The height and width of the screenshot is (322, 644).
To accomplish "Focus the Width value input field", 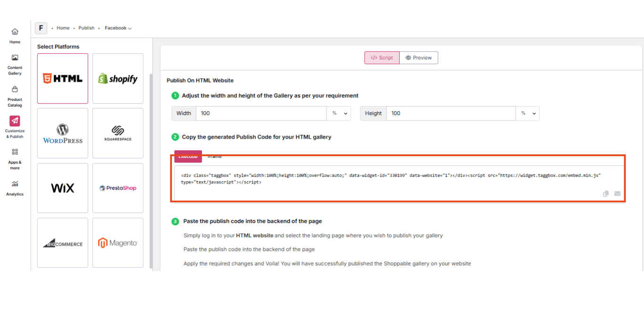I will point(261,113).
